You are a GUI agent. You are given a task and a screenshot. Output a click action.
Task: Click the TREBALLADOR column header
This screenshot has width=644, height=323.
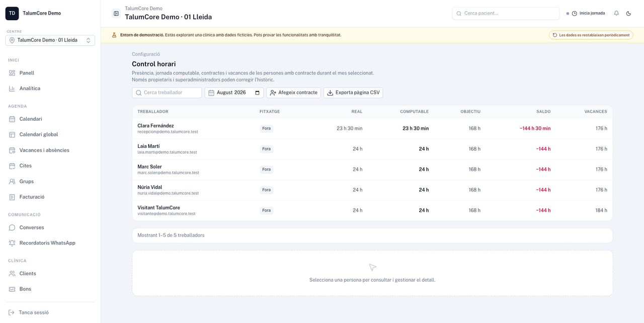tap(153, 112)
